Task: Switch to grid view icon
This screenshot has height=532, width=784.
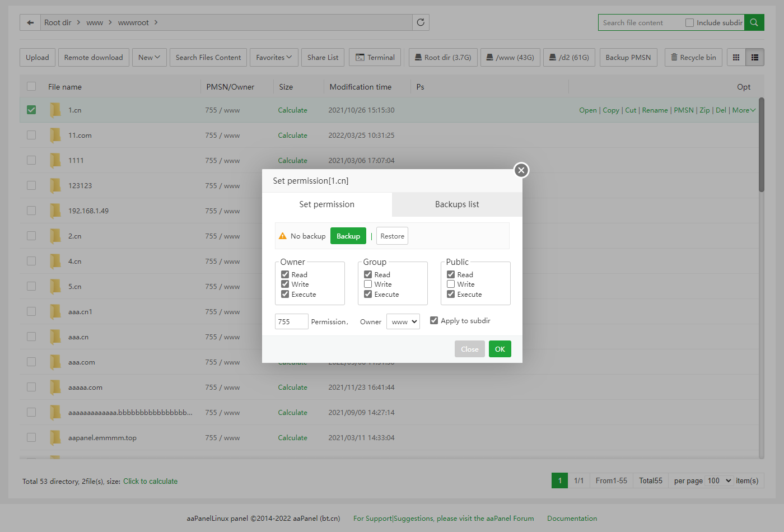Action: [x=736, y=57]
